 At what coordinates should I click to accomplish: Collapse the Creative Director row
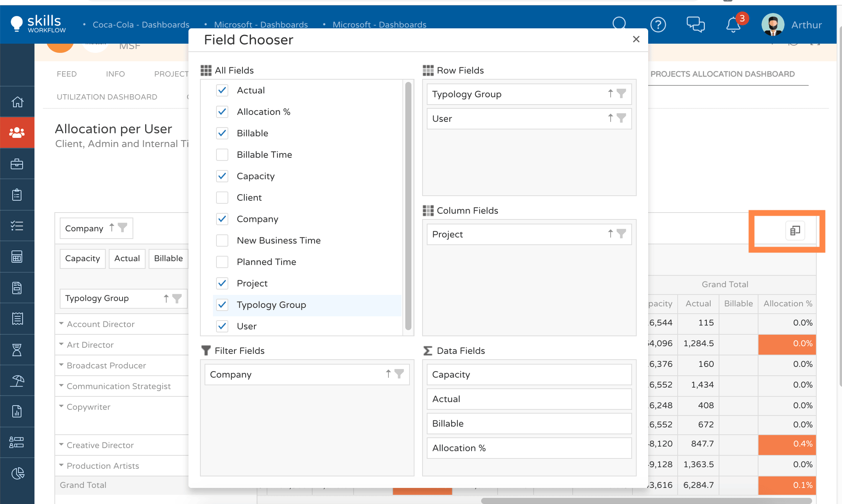click(61, 445)
